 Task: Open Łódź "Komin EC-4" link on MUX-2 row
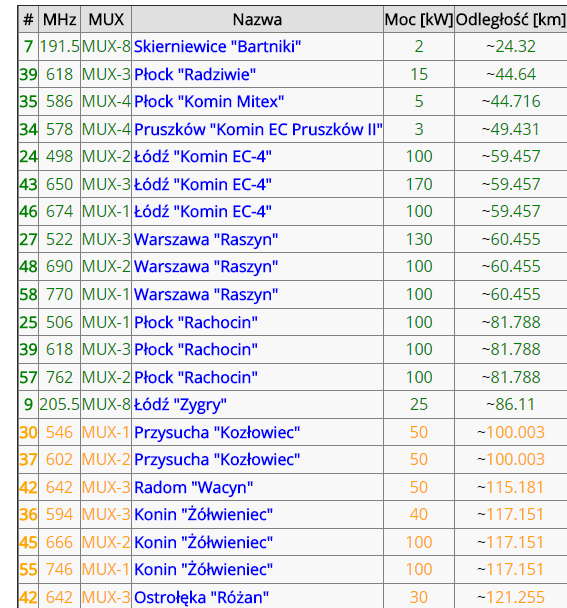[x=203, y=157]
